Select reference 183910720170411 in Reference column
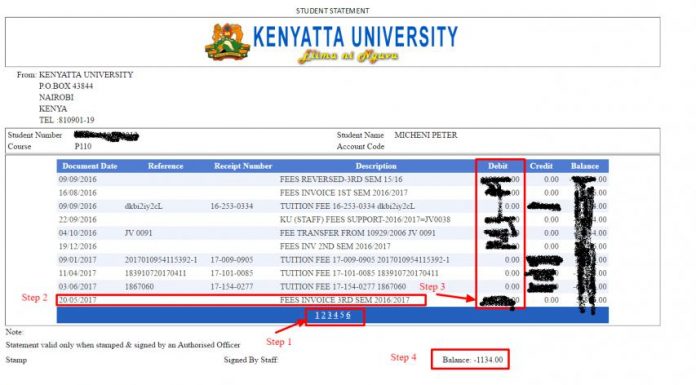696x385 pixels. click(x=156, y=273)
